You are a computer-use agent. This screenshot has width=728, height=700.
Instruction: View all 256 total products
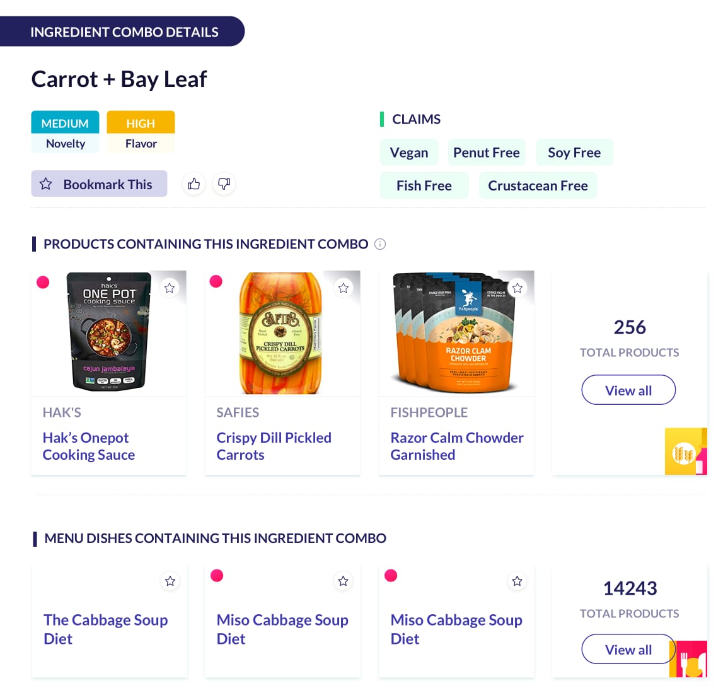[628, 390]
